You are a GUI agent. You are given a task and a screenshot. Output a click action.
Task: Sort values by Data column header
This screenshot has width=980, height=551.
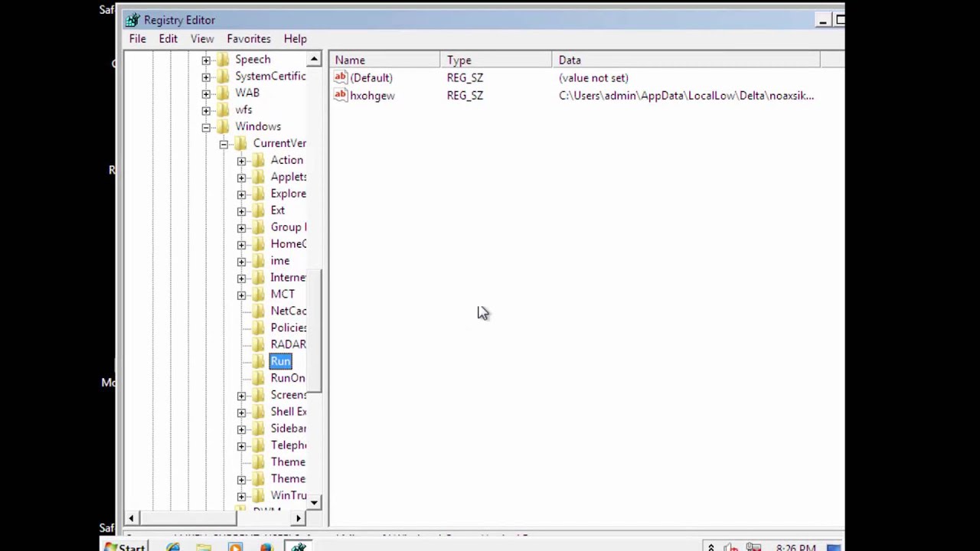pyautogui.click(x=686, y=60)
